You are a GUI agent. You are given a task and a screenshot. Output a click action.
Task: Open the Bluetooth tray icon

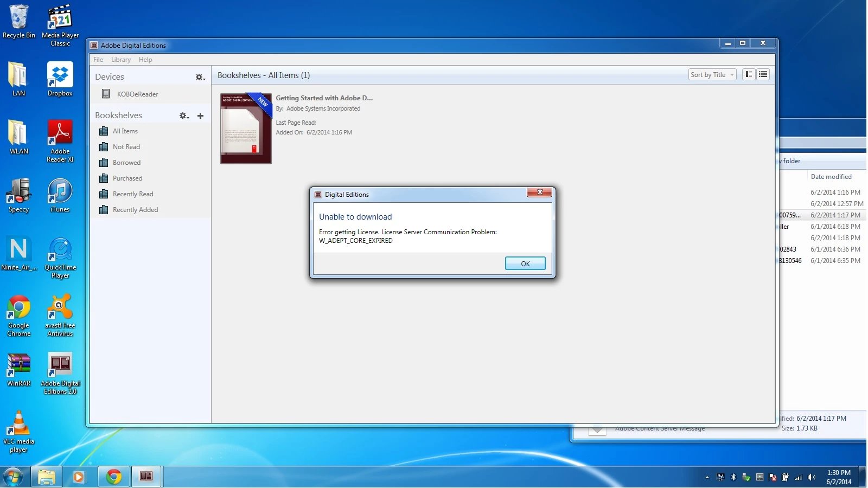[733, 477]
